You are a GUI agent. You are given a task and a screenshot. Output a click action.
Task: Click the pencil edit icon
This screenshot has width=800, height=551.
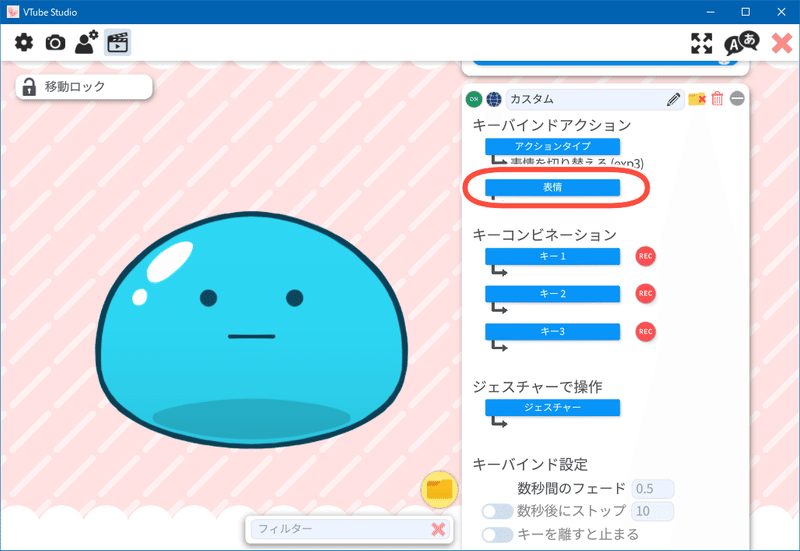[x=673, y=99]
